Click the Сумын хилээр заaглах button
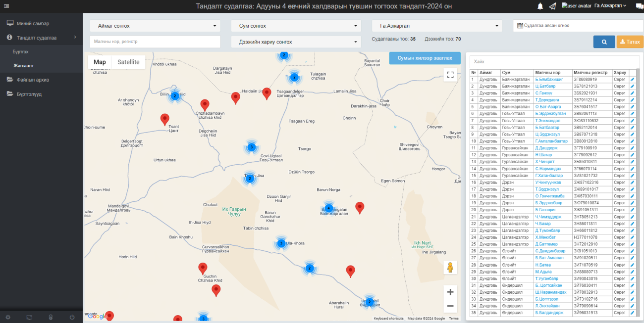The width and height of the screenshot is (644, 323). coord(425,58)
